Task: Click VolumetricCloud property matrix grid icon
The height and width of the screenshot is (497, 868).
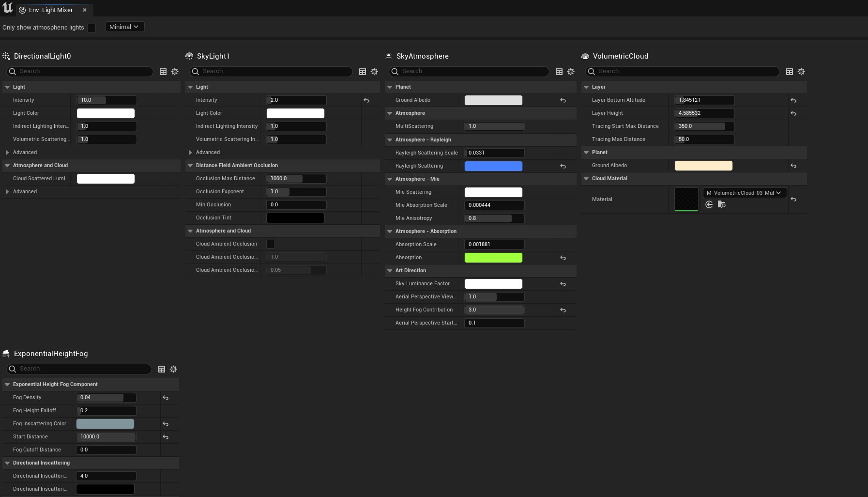Action: 789,72
